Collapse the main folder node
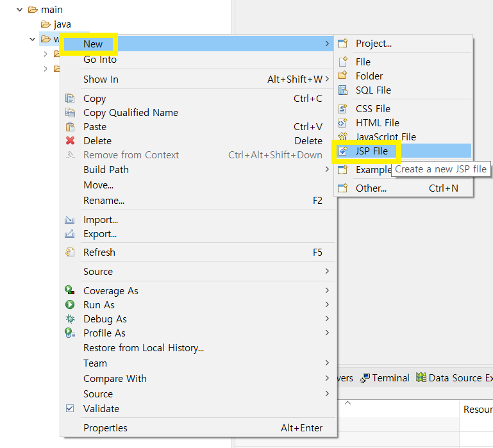This screenshot has width=493, height=448. coord(19,10)
